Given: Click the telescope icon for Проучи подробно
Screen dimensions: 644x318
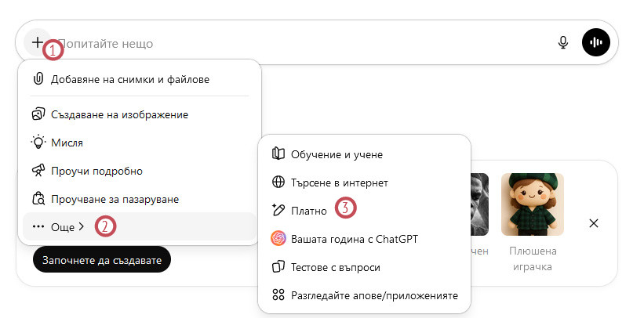Looking at the screenshot, I should [x=38, y=171].
